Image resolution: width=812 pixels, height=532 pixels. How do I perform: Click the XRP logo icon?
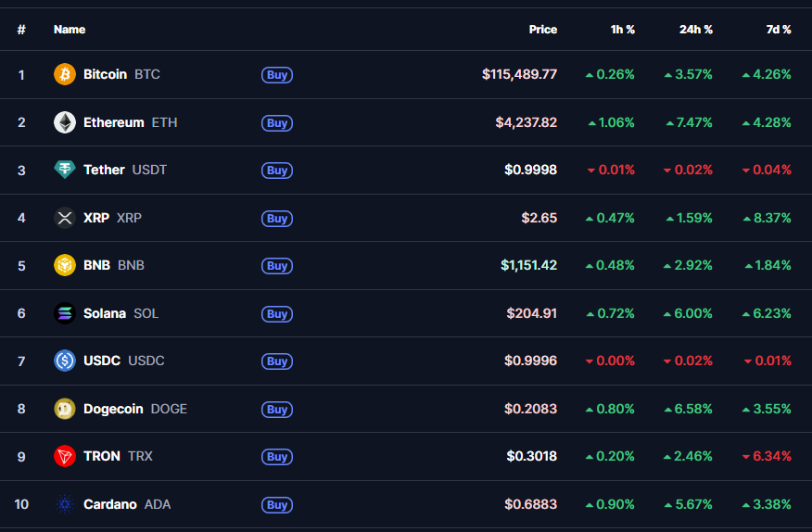65,218
